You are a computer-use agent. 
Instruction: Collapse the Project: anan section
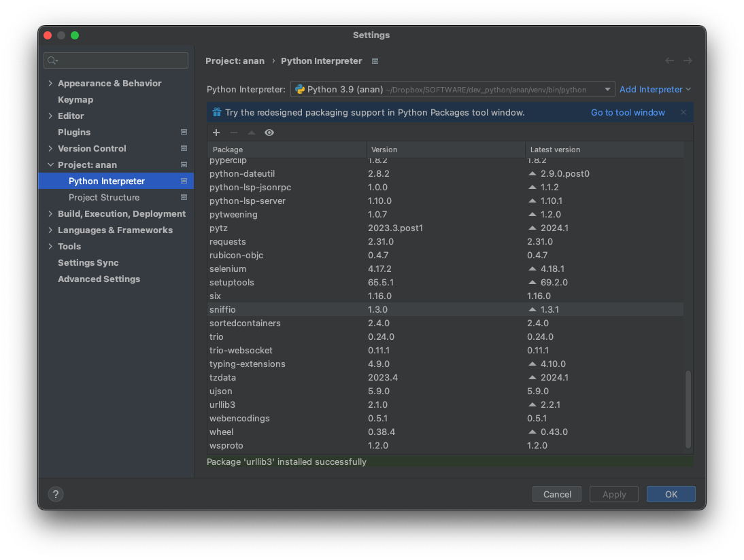[x=50, y=164]
